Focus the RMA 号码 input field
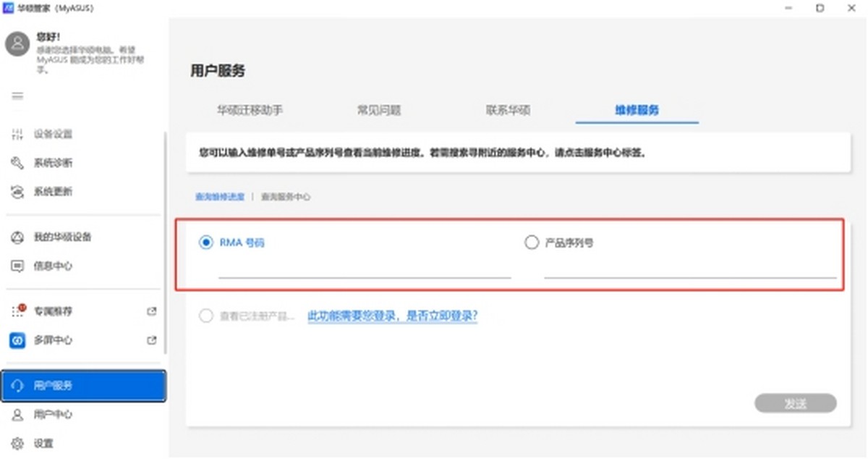This screenshot has width=868, height=459. point(365,269)
